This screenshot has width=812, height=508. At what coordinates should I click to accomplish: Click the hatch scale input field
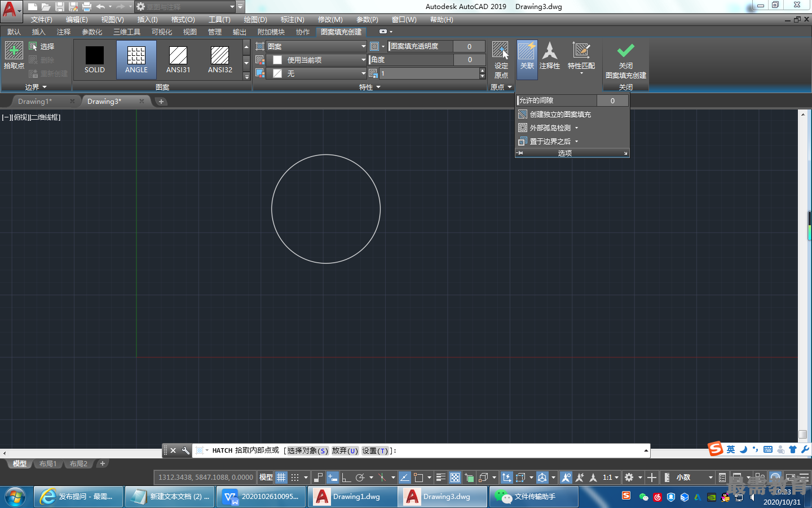coord(429,73)
